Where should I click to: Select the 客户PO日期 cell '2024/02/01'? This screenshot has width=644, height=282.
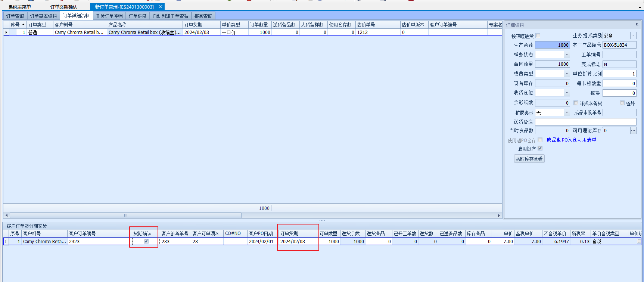click(x=263, y=242)
